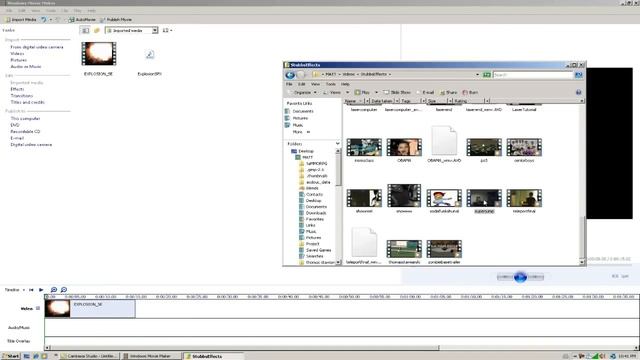Click 'Digital video camera' publish option
Viewport: 640px width, 360px height.
(x=31, y=144)
